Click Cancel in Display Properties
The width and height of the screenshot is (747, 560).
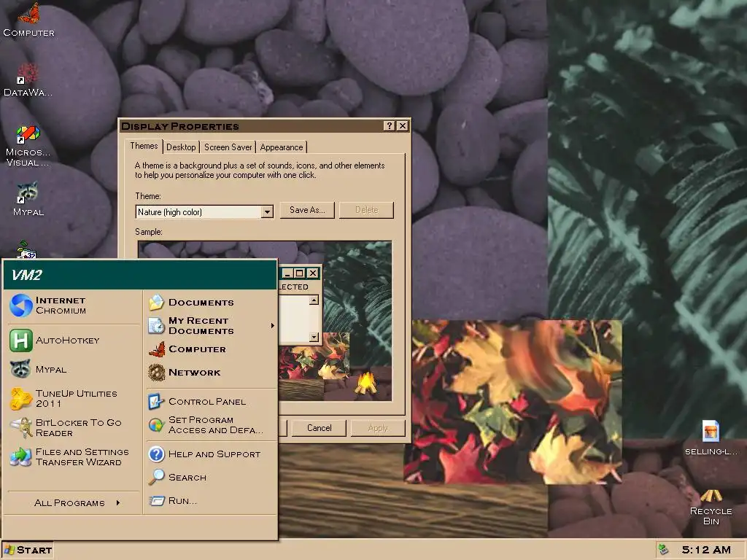(320, 427)
